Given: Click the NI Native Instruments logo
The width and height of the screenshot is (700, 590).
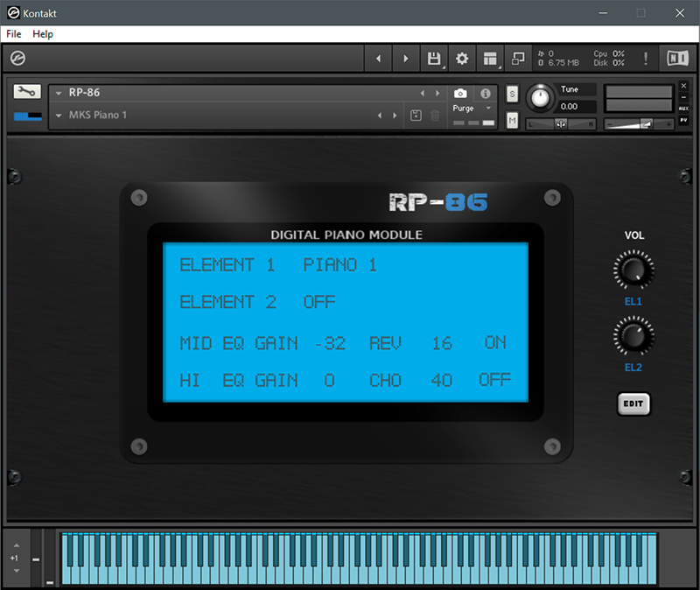Looking at the screenshot, I should click(x=677, y=58).
